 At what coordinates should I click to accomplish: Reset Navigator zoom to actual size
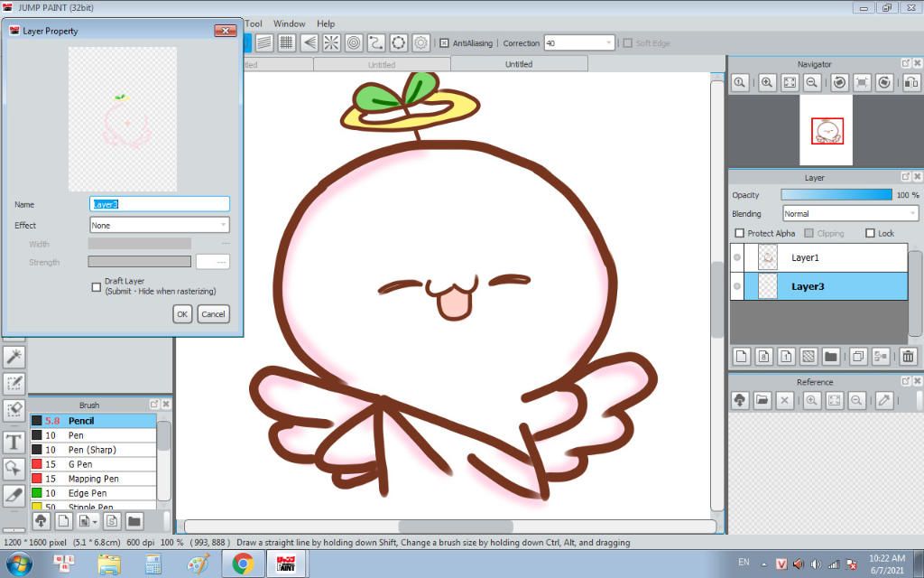[740, 82]
